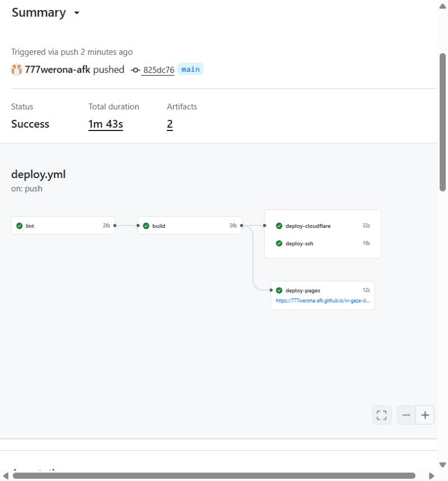Select the 'on: push' trigger text
Image resolution: width=448 pixels, height=481 pixels.
tap(27, 188)
